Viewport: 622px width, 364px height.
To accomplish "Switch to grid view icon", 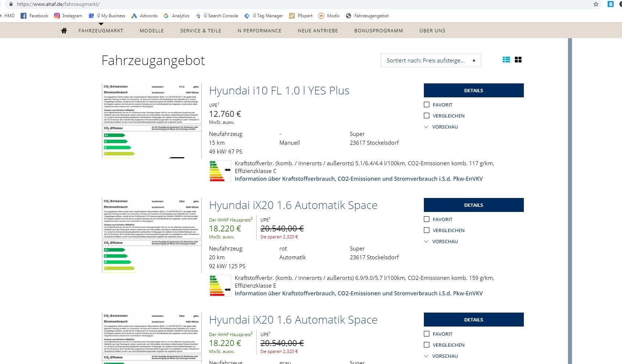I will [x=518, y=60].
